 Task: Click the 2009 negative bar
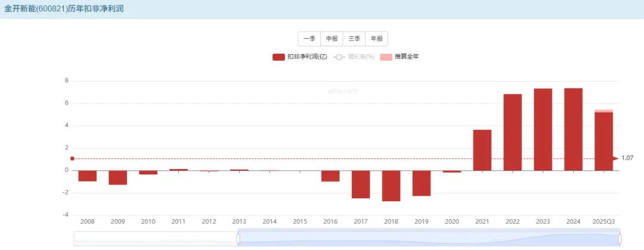pos(118,177)
